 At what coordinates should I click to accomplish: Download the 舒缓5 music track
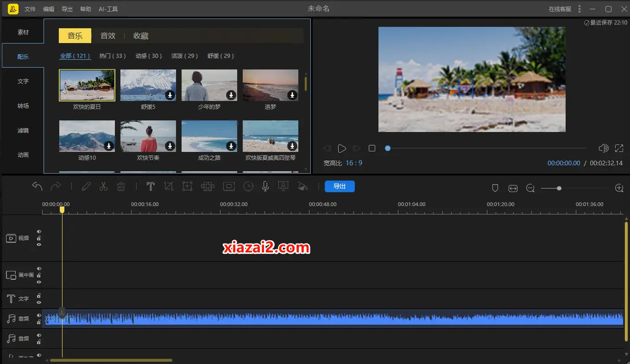coord(170,95)
